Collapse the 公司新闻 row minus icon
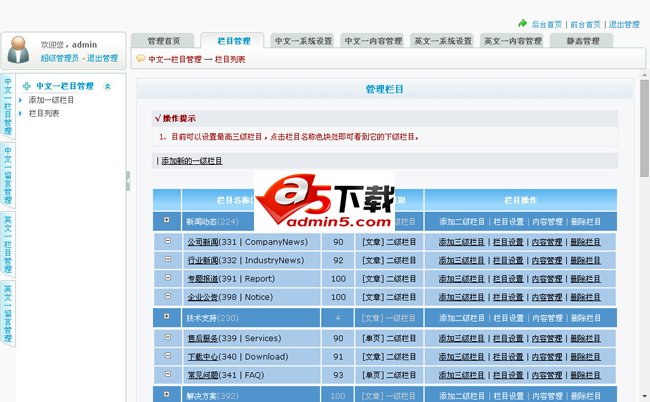The width and height of the screenshot is (650, 402). 168,240
